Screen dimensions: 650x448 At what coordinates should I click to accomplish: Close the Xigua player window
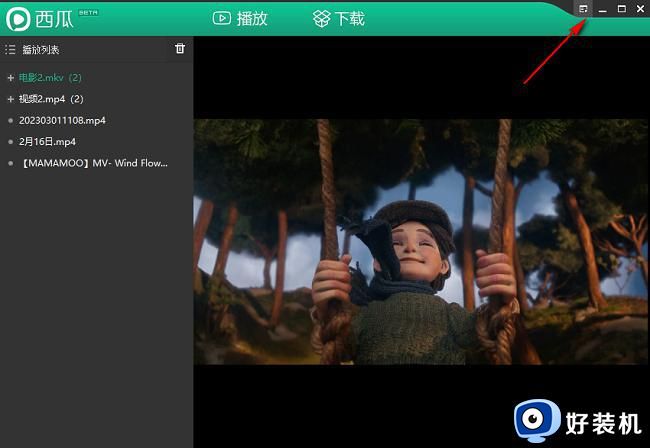[x=640, y=9]
